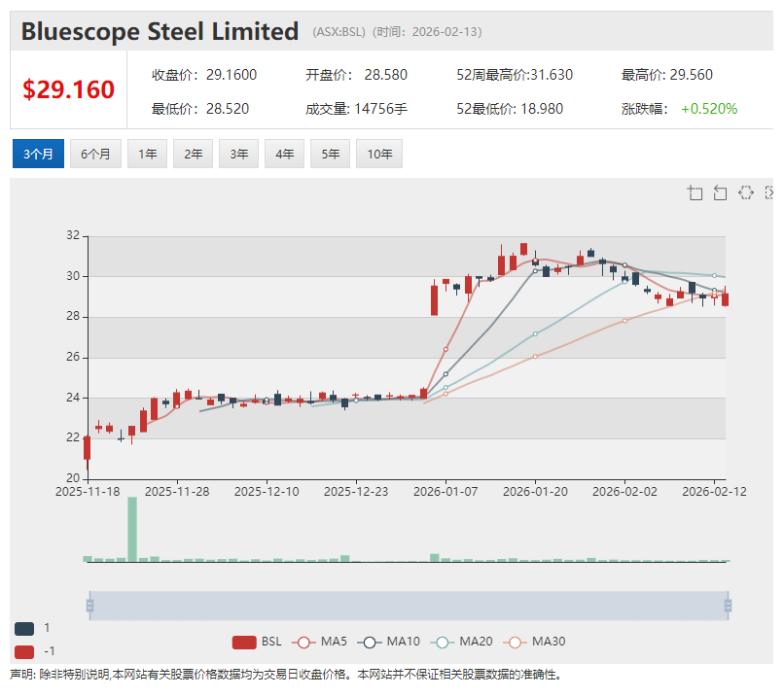
Task: Toggle the dark '1' visual map piece
Action: click(x=24, y=629)
